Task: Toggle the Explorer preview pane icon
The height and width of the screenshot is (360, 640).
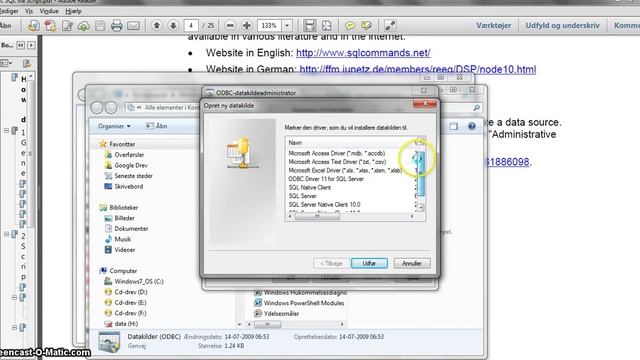Action: tap(453, 126)
